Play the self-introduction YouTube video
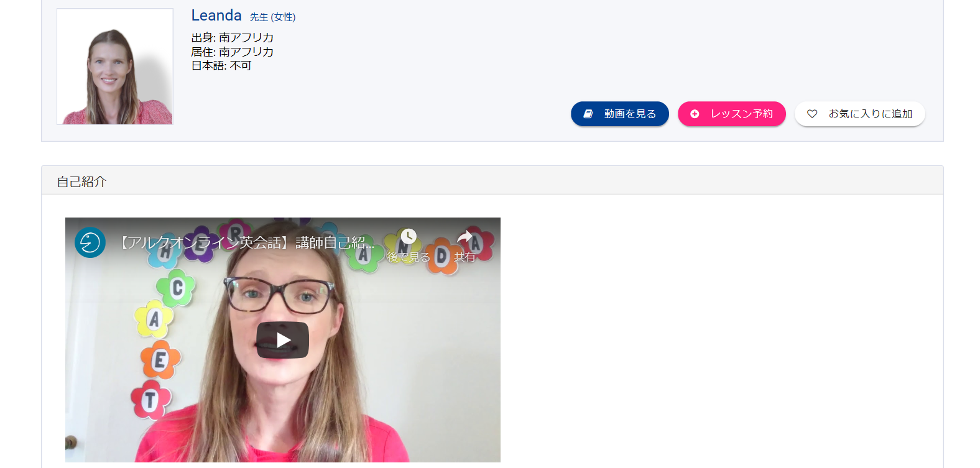This screenshot has width=980, height=468. (x=282, y=340)
